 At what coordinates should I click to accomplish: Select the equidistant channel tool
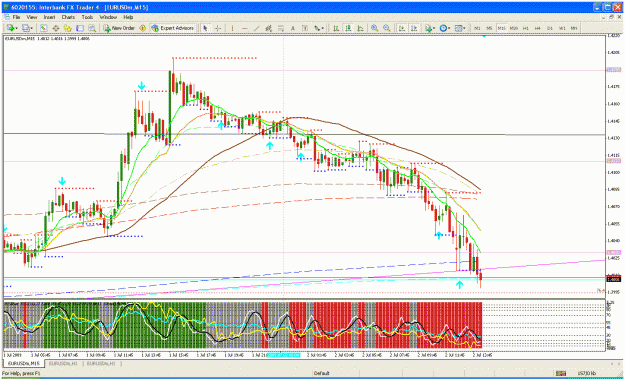point(269,28)
